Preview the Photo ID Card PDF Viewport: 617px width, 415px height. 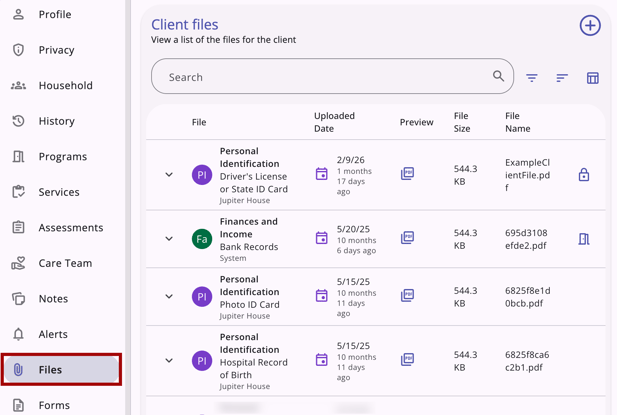click(x=407, y=296)
